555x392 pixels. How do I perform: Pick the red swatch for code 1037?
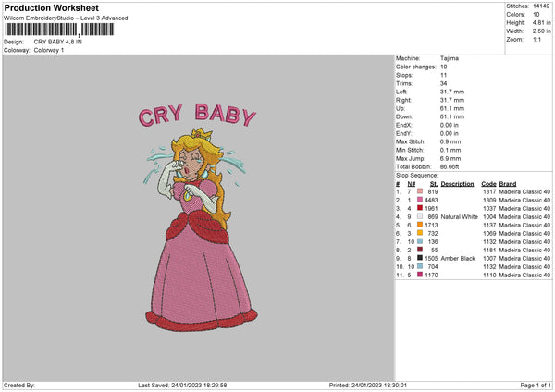420,208
